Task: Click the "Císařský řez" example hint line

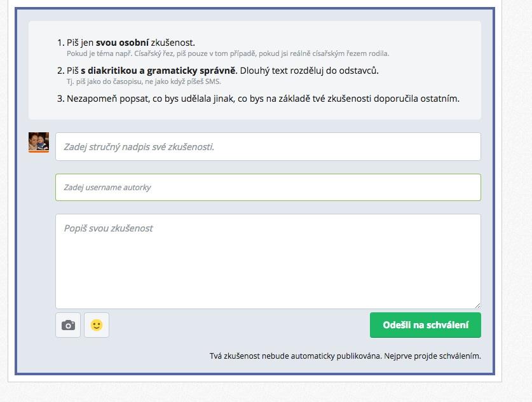Action: coord(228,54)
